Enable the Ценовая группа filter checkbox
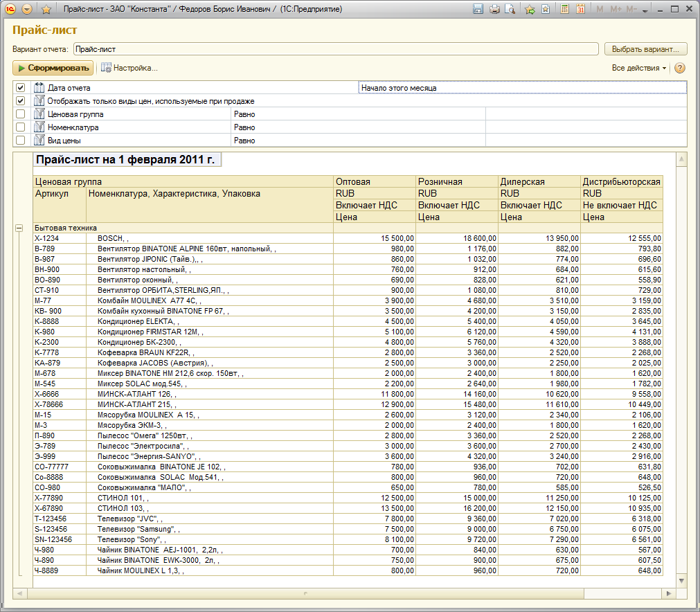This screenshot has width=700, height=612. click(21, 114)
